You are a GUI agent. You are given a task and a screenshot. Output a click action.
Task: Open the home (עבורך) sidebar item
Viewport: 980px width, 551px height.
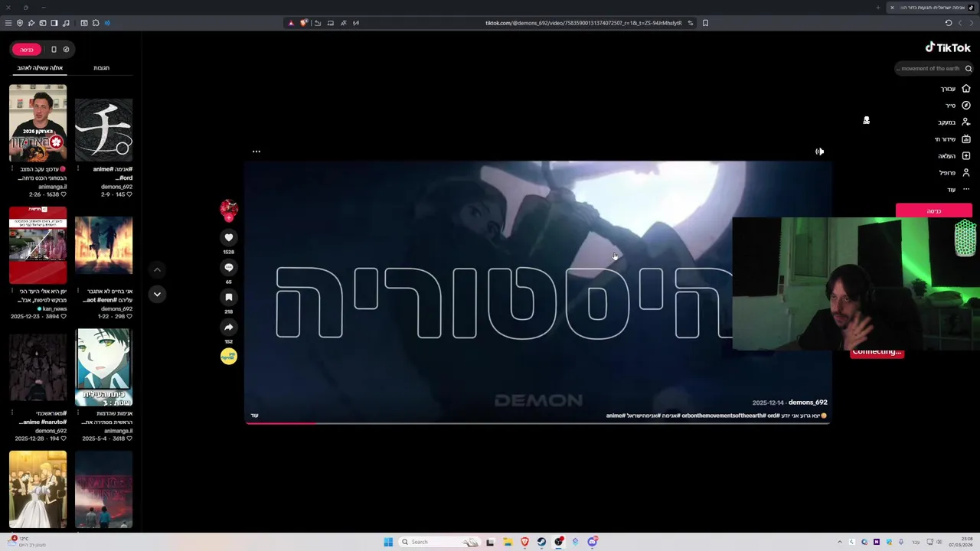[955, 89]
